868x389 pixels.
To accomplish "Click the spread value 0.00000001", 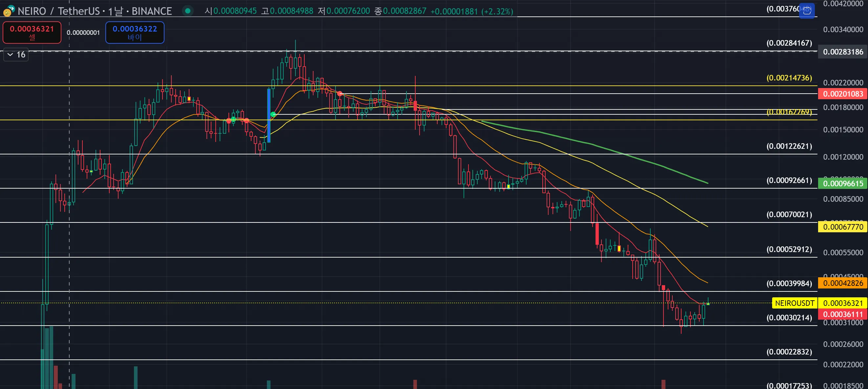I will click(83, 33).
